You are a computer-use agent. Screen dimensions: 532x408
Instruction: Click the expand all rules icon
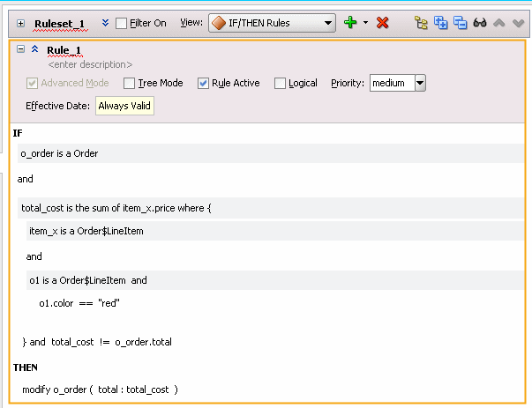441,23
